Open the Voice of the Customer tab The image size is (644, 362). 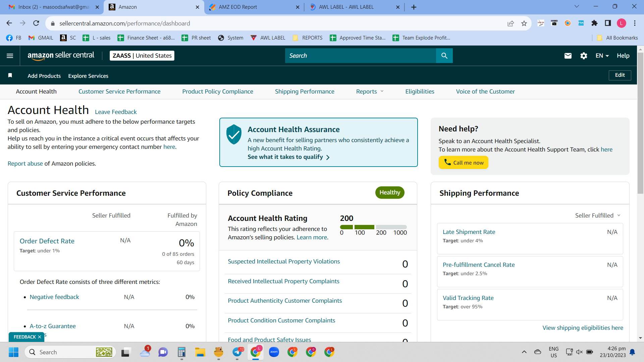click(x=485, y=92)
